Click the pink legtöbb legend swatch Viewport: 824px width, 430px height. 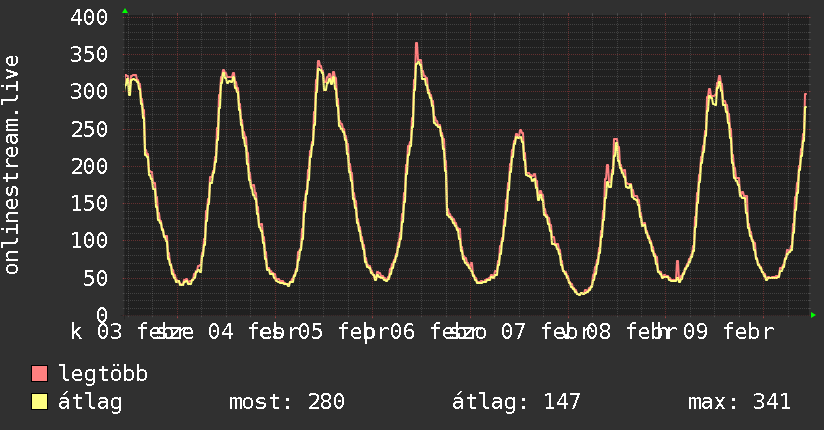(39, 374)
